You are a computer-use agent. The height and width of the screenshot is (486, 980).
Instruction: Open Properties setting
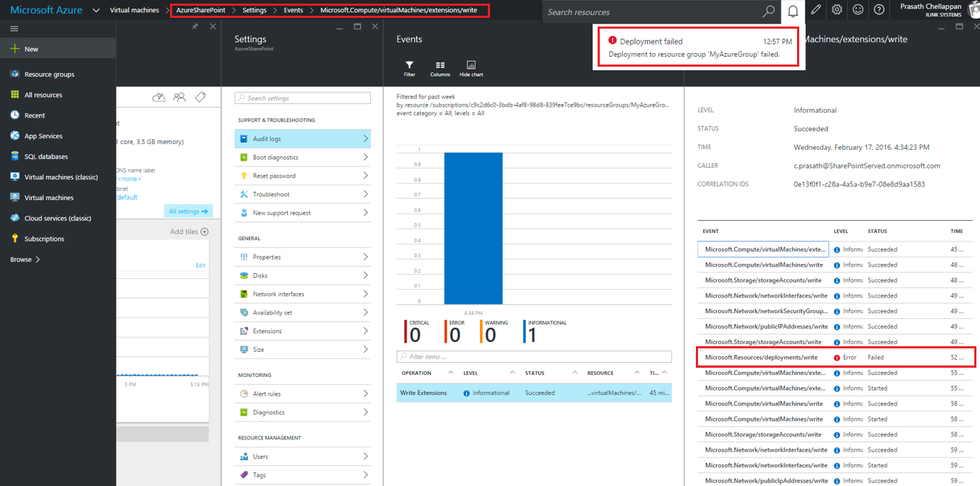[303, 257]
